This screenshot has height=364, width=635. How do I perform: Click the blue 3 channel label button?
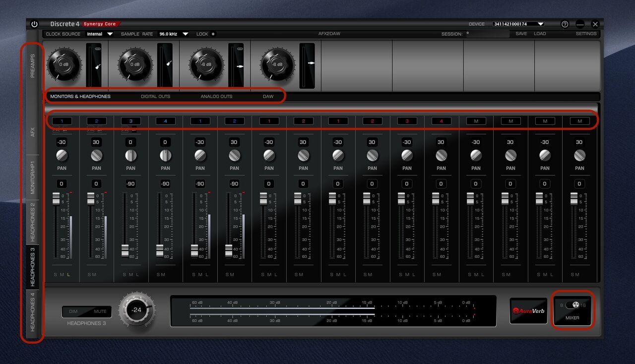(130, 121)
